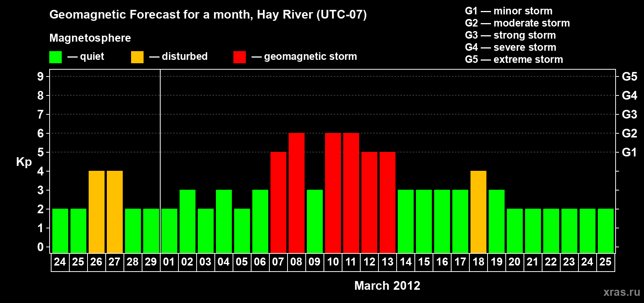This screenshot has height=303, width=644.
Task: Click the "G4 — severe storm" legend line
Action: coord(511,47)
